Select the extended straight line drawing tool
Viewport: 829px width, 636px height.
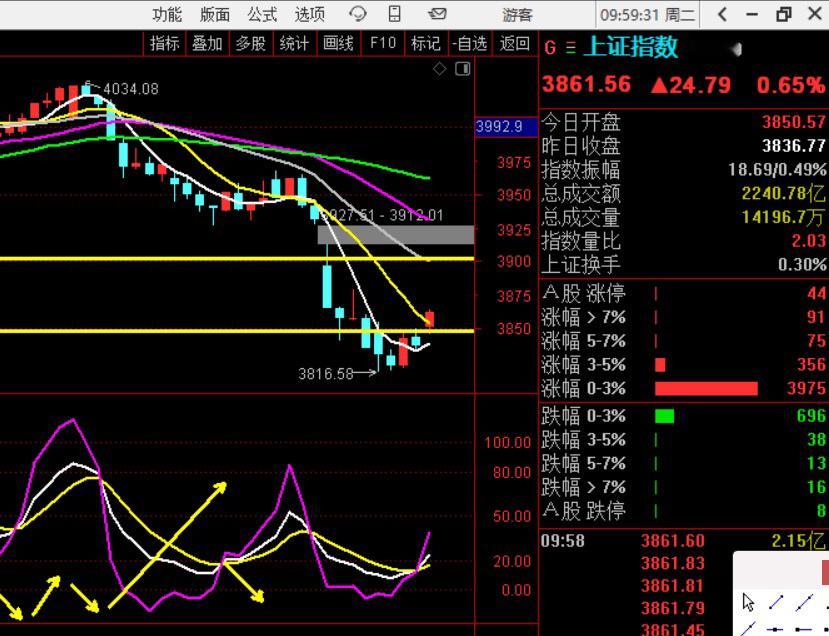(805, 602)
